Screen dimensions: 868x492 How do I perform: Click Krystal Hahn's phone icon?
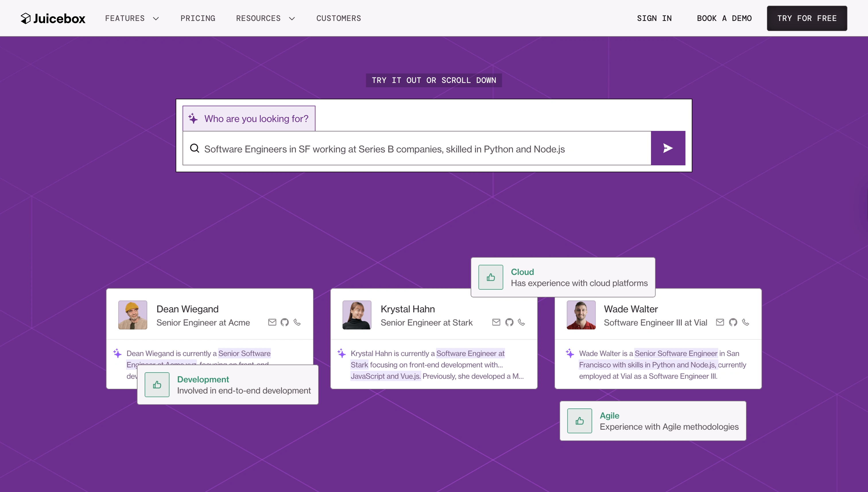[x=521, y=322]
